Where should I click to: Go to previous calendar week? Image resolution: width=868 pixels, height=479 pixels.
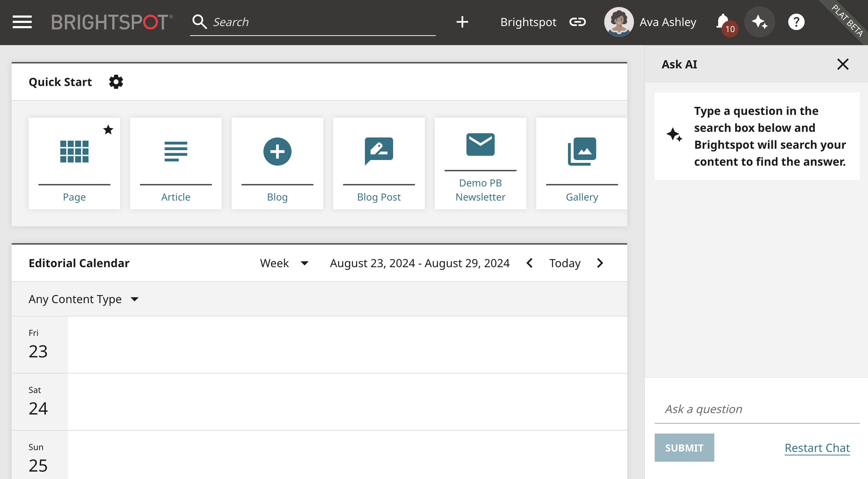point(529,263)
